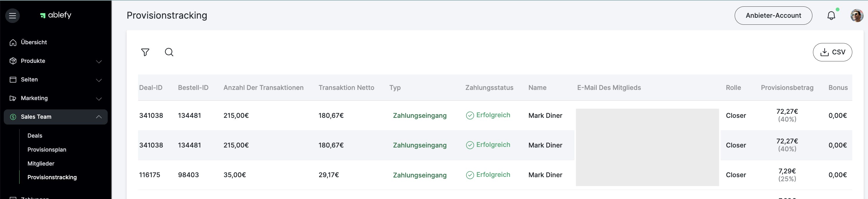Click the Marketing megaphone icon
The height and width of the screenshot is (199, 868).
pos(13,98)
